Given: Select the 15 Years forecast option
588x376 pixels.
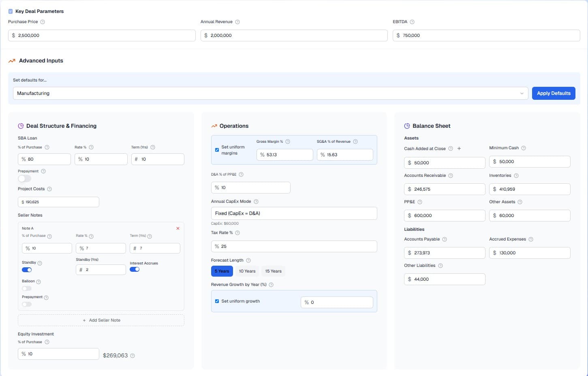Looking at the screenshot, I should coord(273,271).
